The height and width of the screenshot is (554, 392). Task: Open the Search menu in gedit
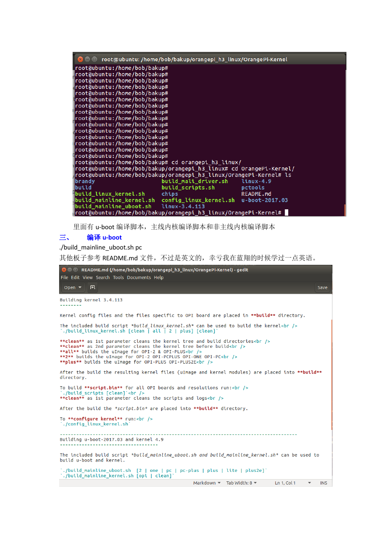click(x=103, y=277)
